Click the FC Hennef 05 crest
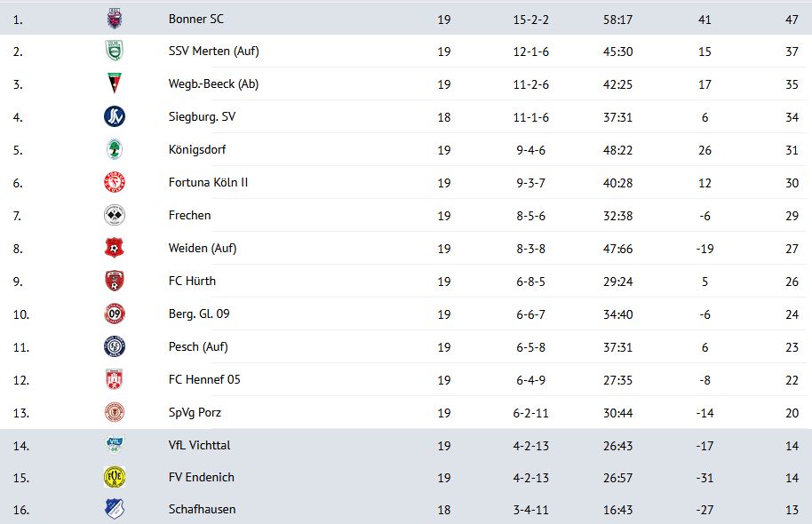812x524 pixels. [x=114, y=379]
